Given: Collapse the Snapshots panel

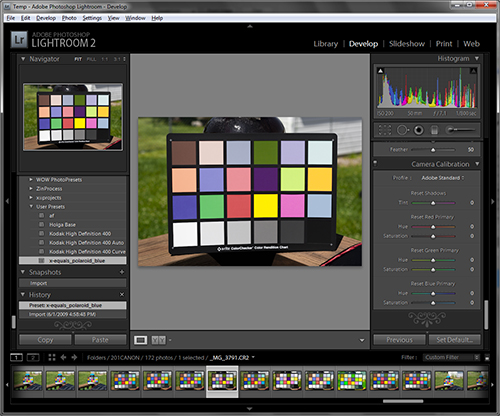Looking at the screenshot, I should point(23,272).
